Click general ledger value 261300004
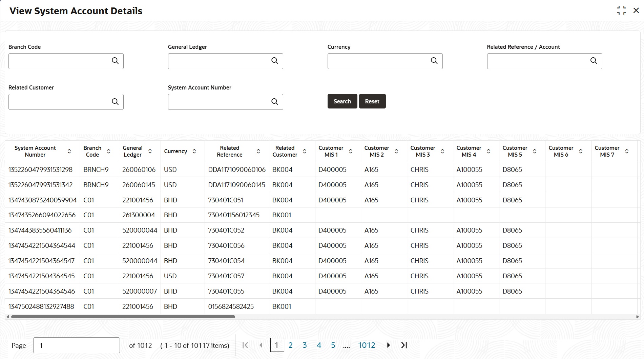This screenshot has height=359, width=644. click(x=139, y=215)
